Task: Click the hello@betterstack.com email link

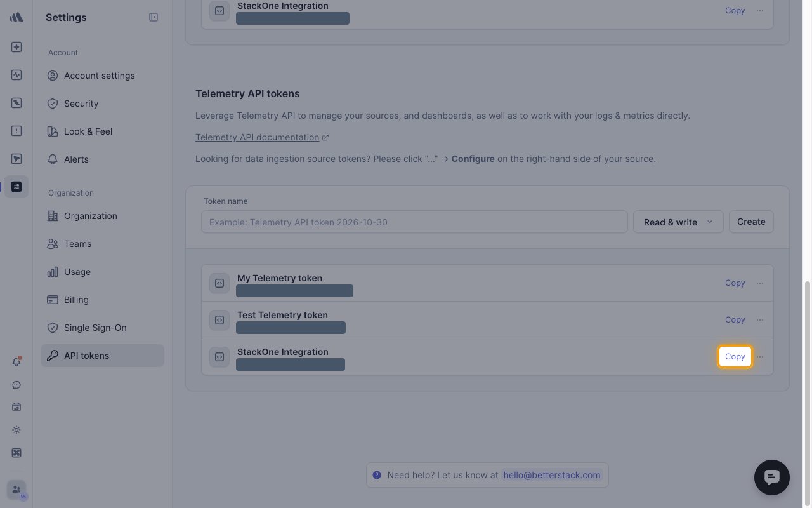Action: pyautogui.click(x=551, y=475)
